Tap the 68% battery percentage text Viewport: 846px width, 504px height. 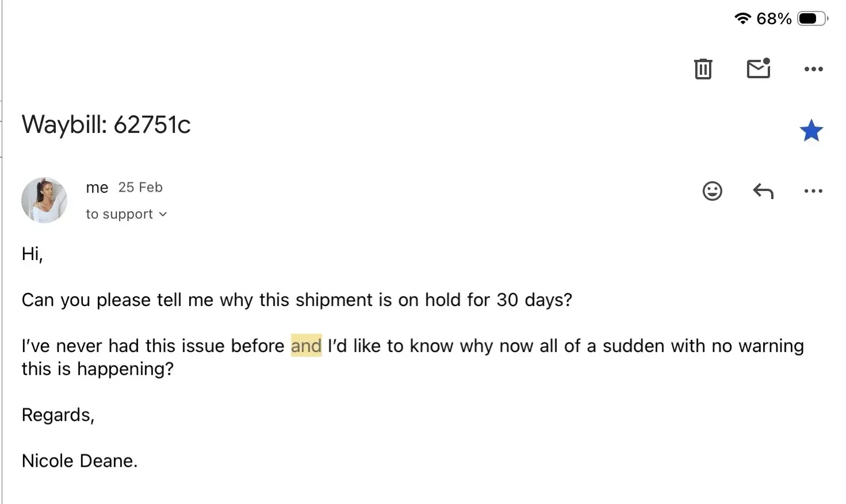coord(773,19)
